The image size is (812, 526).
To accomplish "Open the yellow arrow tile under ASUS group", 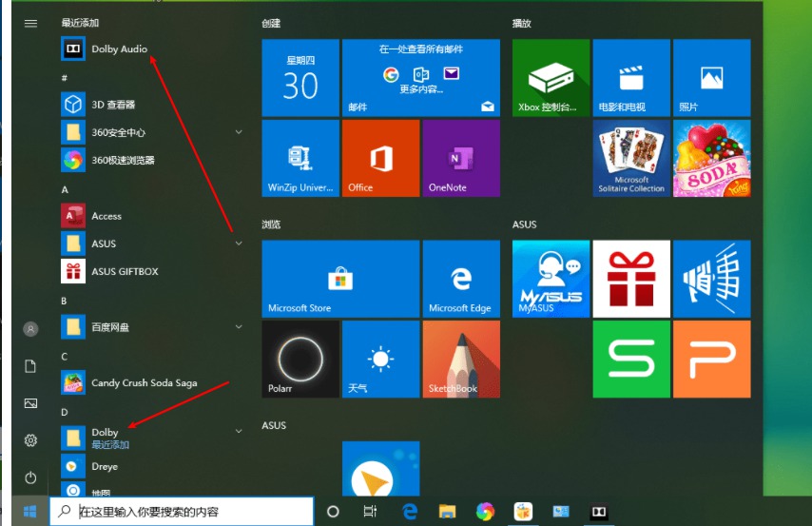I will click(380, 469).
